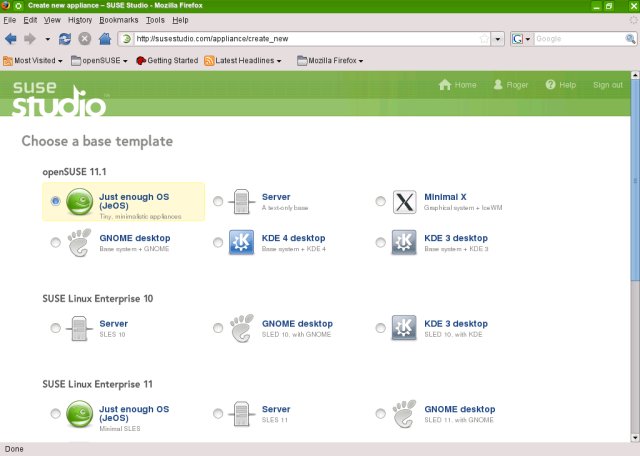Click the scrollbar down arrow
This screenshot has height=456, width=640.
click(635, 438)
